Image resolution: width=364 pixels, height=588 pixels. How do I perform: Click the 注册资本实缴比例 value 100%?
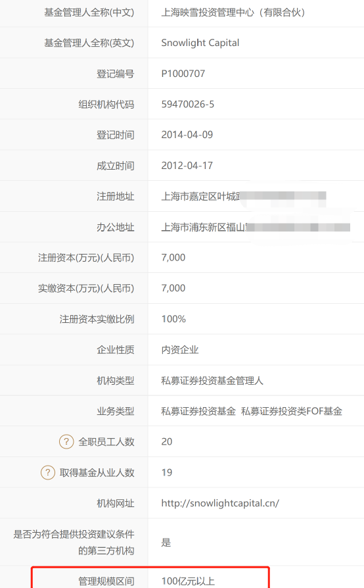[173, 319]
